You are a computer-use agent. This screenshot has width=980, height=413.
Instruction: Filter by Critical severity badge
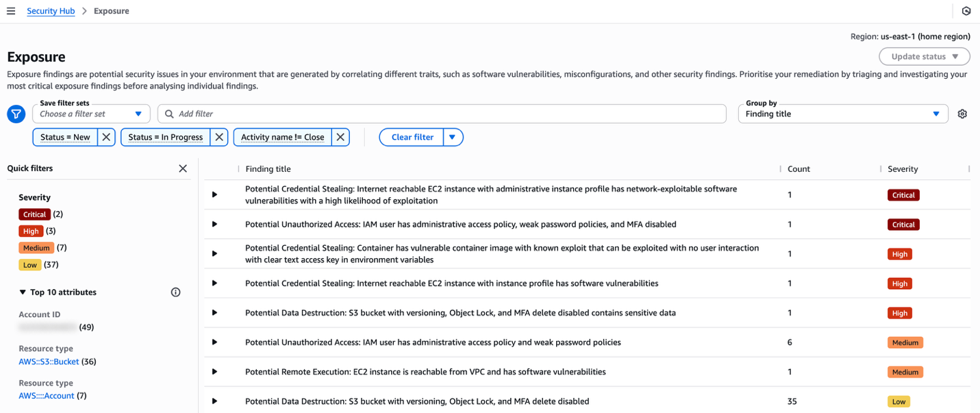click(34, 214)
